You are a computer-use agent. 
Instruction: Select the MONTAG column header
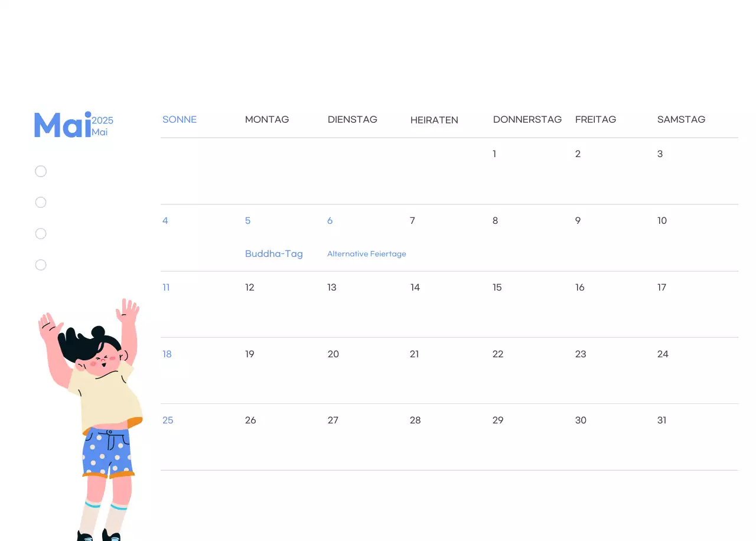(267, 119)
